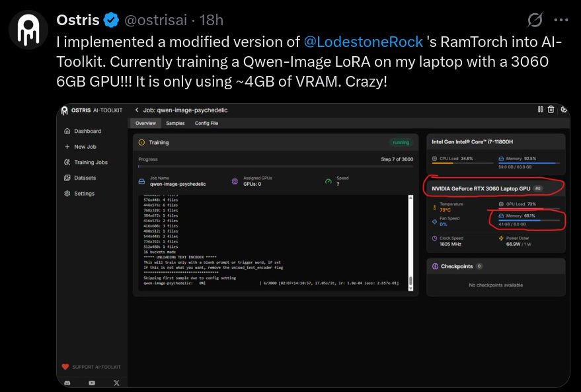Viewport: 581px width, 392px height.
Task: Click the plus icon for New Job
Action: pyautogui.click(x=67, y=147)
